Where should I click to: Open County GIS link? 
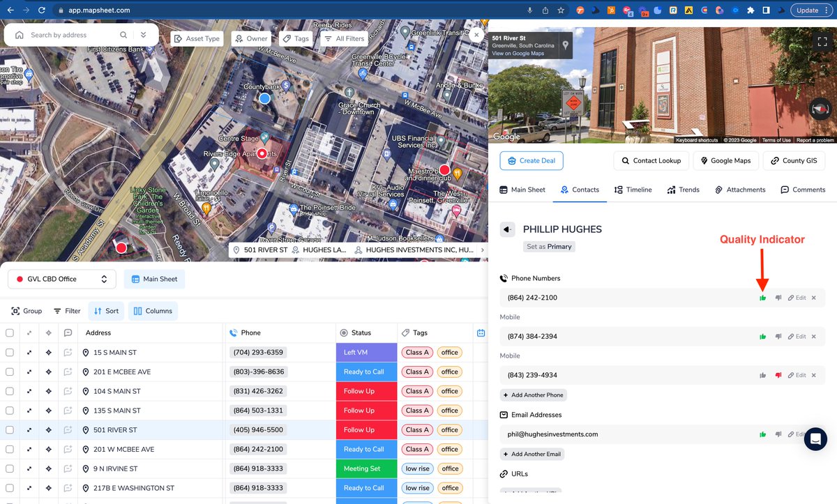[794, 160]
